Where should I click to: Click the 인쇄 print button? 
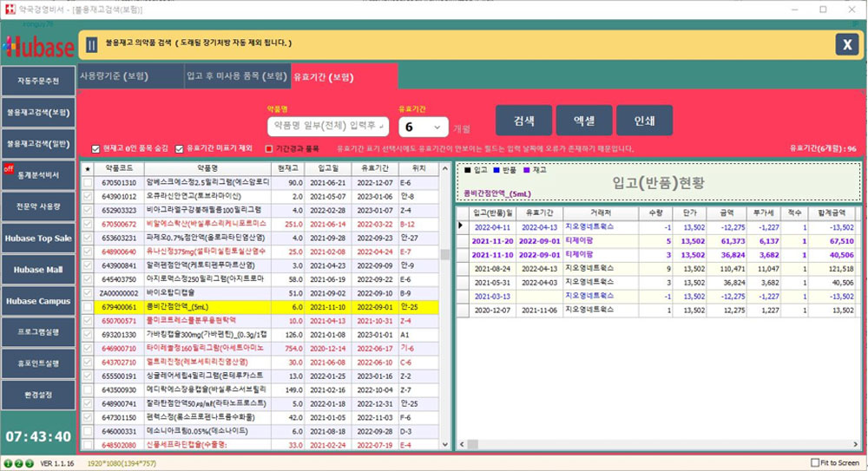coord(644,120)
